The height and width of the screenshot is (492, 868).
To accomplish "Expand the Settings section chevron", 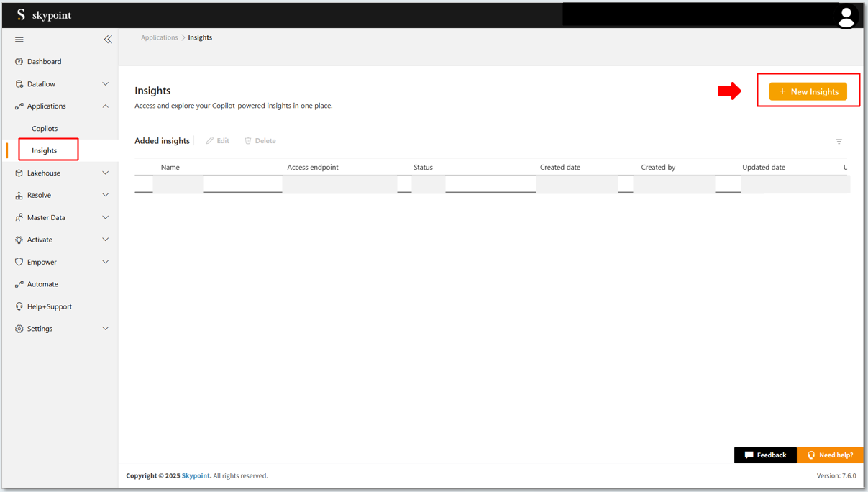I will click(105, 329).
